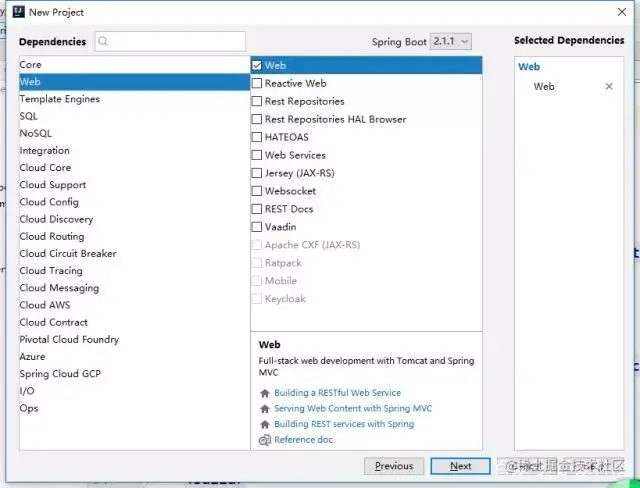Screen dimensions: 640x488
Task: Open the Spring Boot version dropdown
Action: pyautogui.click(x=451, y=41)
